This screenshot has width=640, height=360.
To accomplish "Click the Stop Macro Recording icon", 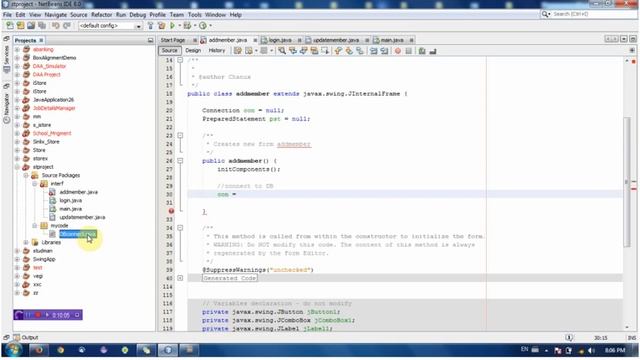I will point(408,51).
